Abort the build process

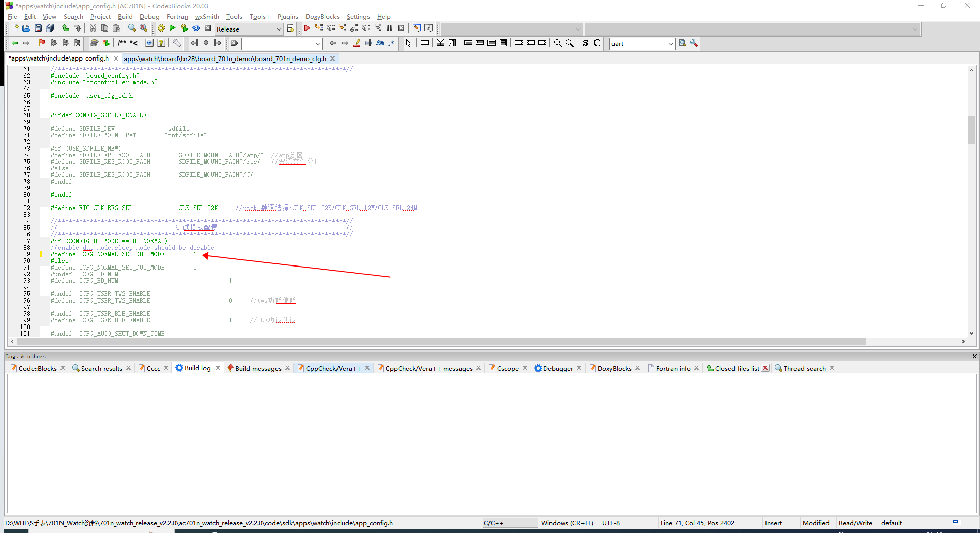click(207, 28)
